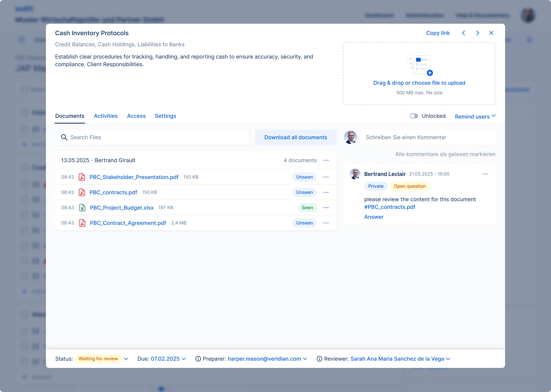Click Copy link

[x=438, y=33]
